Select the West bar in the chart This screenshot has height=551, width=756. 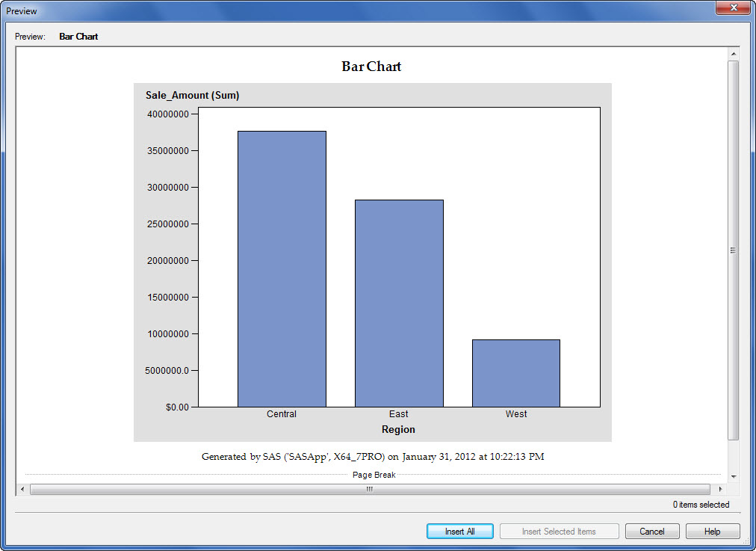(x=516, y=374)
